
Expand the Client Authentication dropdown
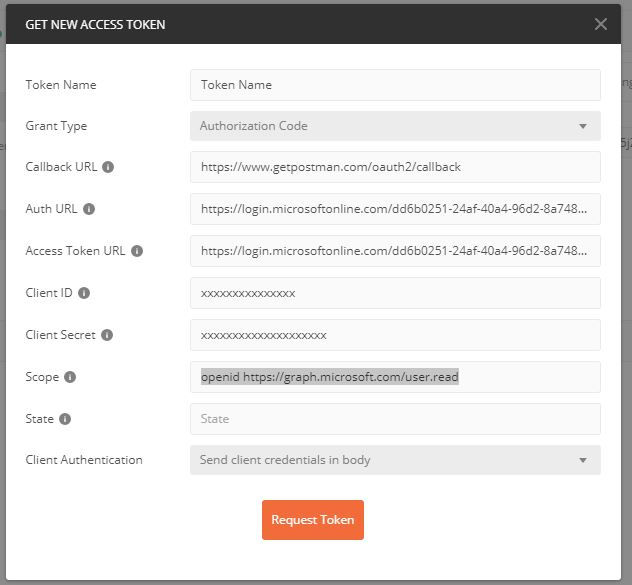click(395, 460)
